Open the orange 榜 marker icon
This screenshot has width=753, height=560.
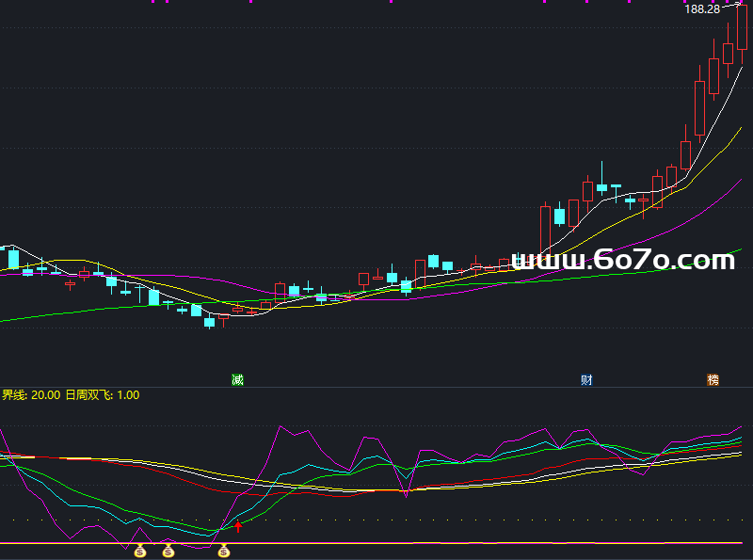[x=713, y=380]
